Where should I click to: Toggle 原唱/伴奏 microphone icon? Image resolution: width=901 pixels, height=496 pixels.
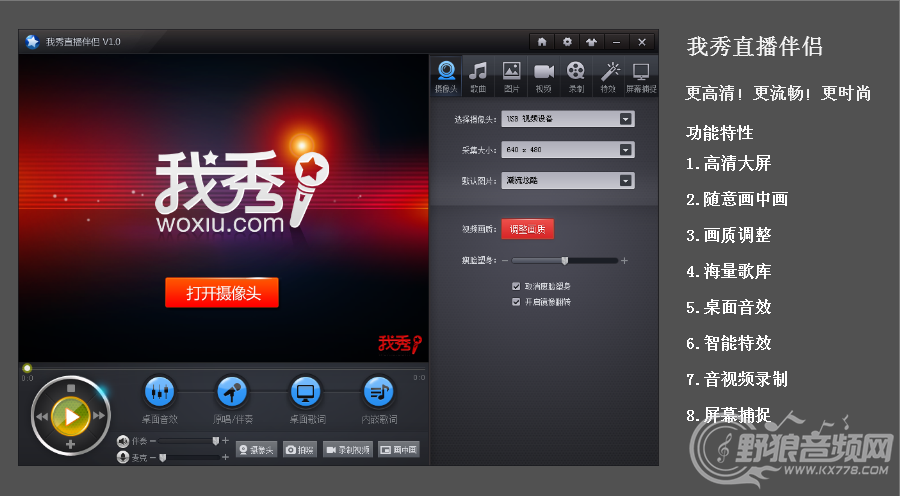click(232, 392)
